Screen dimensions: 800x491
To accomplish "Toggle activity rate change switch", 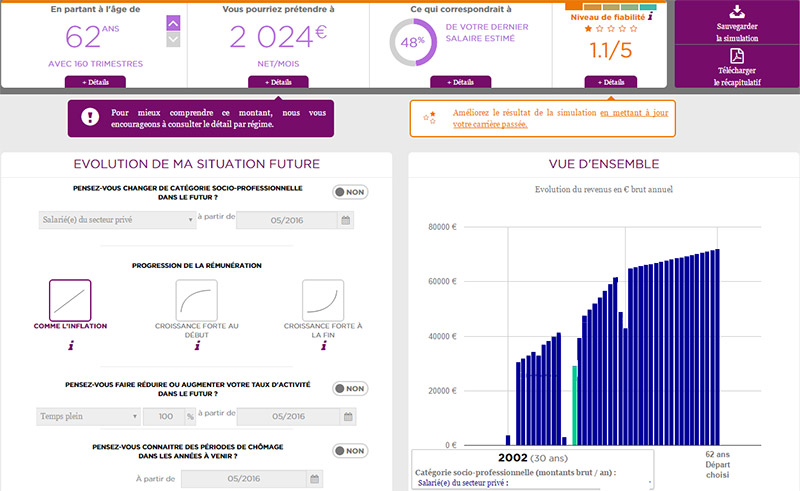I will point(350,388).
